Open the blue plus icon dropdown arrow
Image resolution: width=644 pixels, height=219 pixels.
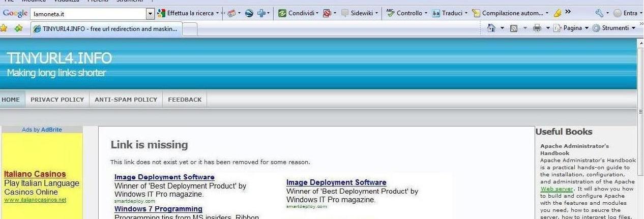[x=269, y=13]
